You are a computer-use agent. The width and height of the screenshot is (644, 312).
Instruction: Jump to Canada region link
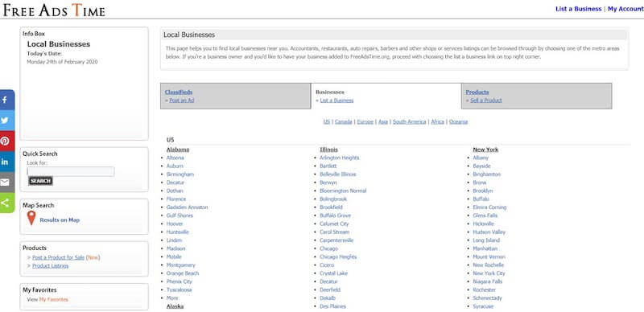[x=344, y=121]
